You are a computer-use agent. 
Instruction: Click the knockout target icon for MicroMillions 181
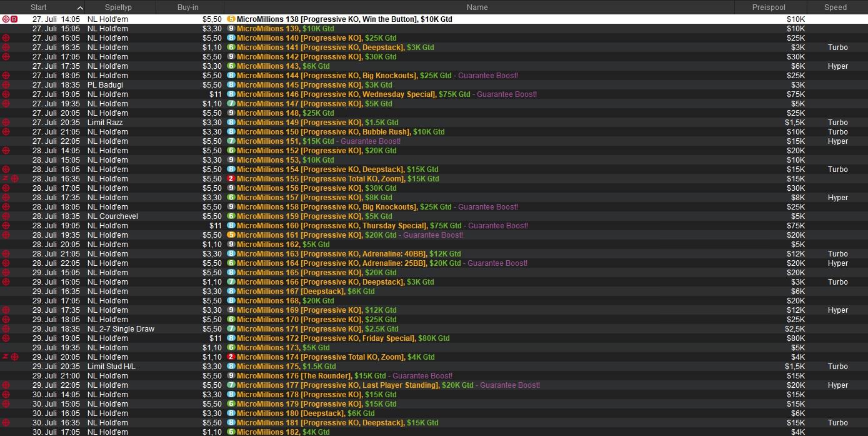pos(6,423)
